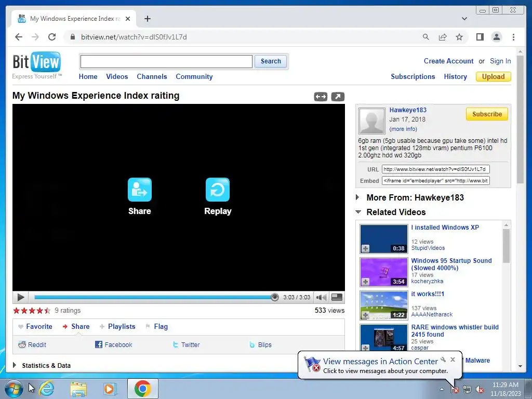Click the Replay icon in the video player
532x399 pixels.
tap(218, 190)
